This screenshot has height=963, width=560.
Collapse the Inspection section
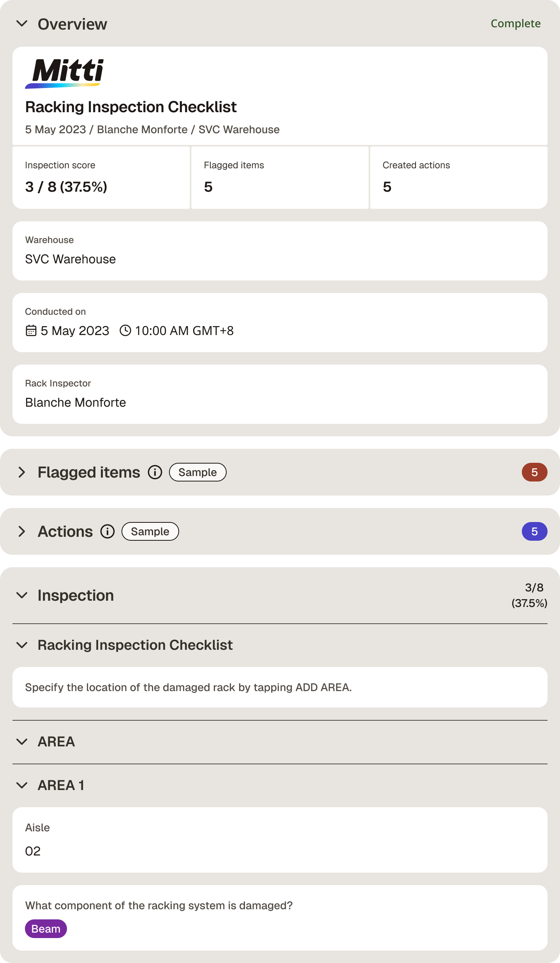point(22,595)
